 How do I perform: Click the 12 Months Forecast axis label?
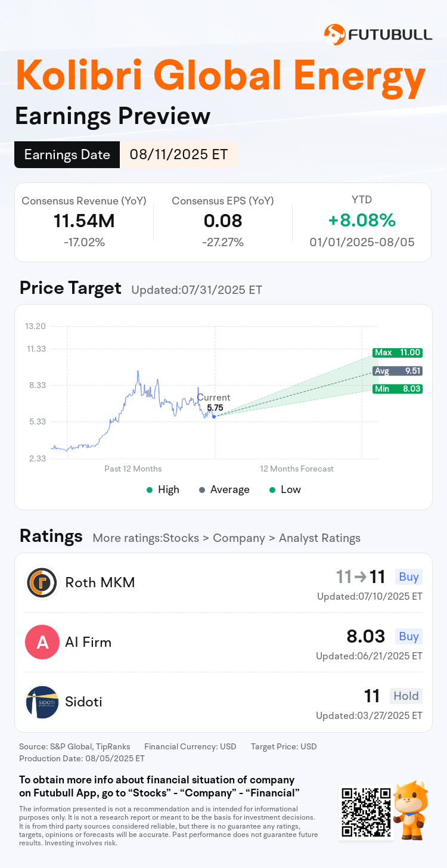(297, 469)
